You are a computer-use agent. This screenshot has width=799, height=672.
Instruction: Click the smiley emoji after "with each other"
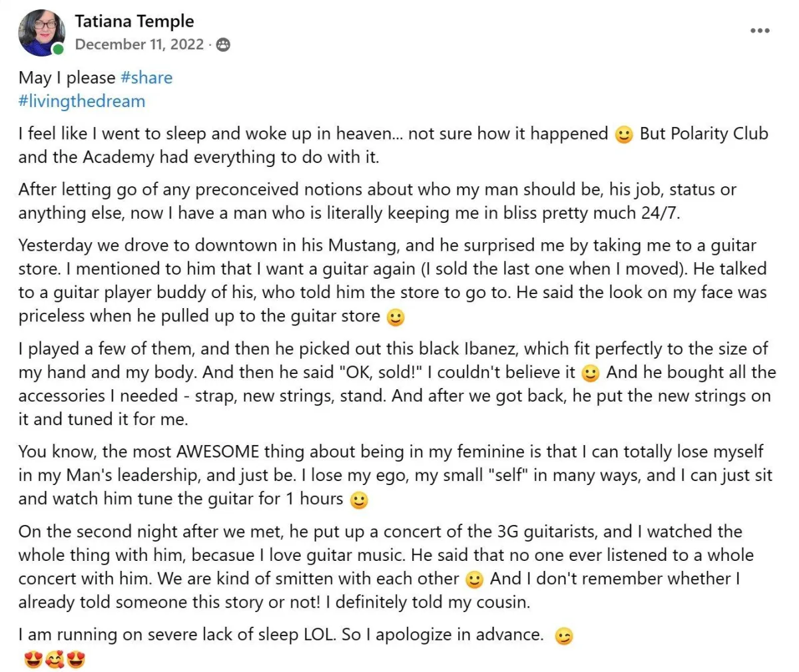474,580
